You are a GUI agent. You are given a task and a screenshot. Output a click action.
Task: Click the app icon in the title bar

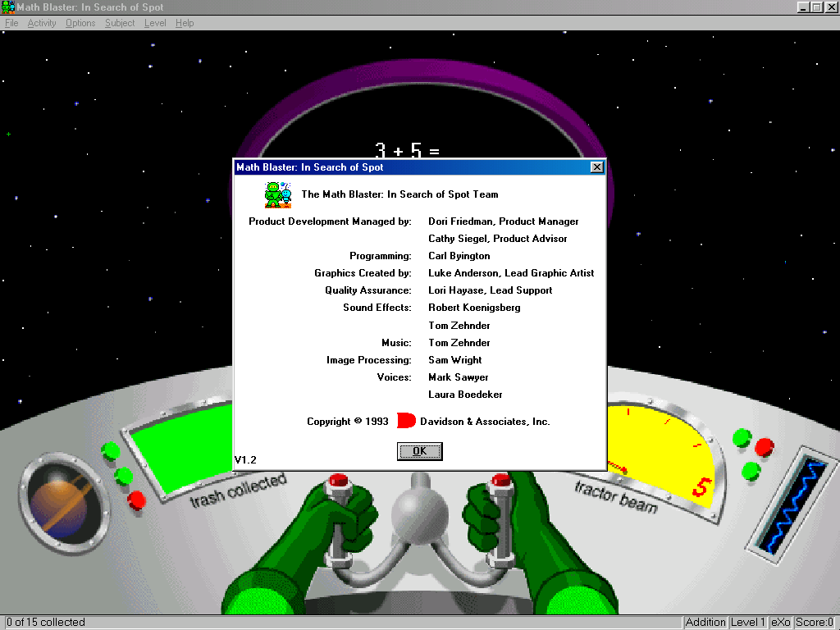(x=8, y=7)
